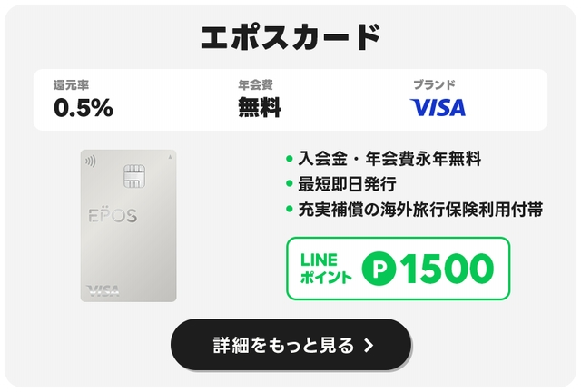The width and height of the screenshot is (581, 392).
Task: Click the 1500 points number
Action: tap(445, 268)
